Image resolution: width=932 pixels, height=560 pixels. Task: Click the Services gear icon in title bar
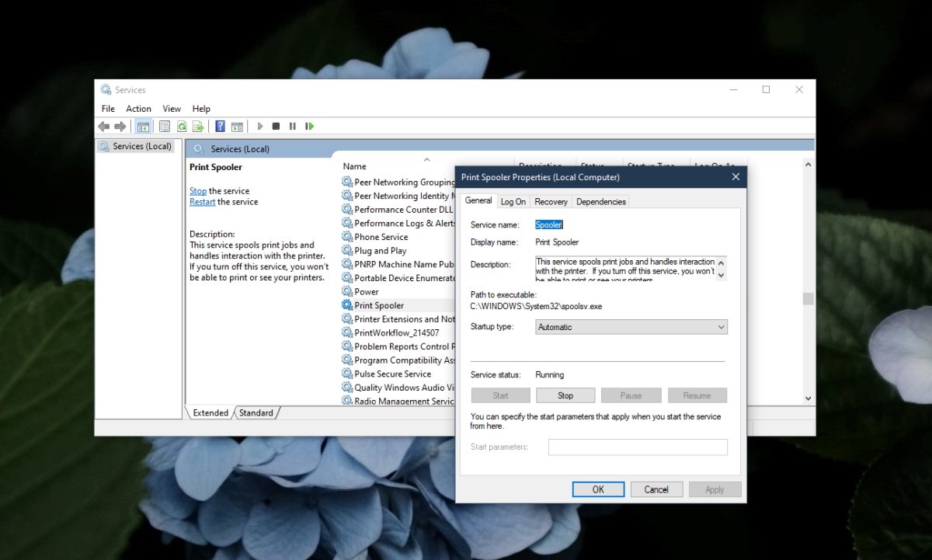coord(106,90)
